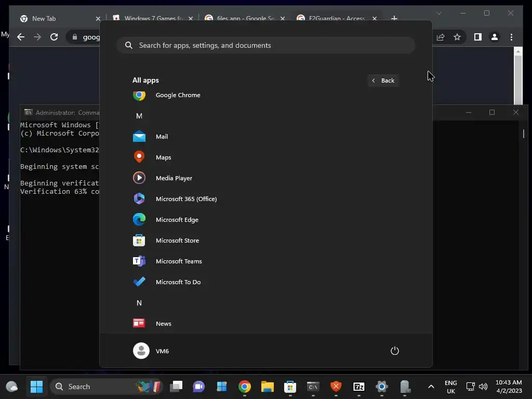Switch to the files app Google Search tab
This screenshot has height=399, width=532.
(245, 18)
